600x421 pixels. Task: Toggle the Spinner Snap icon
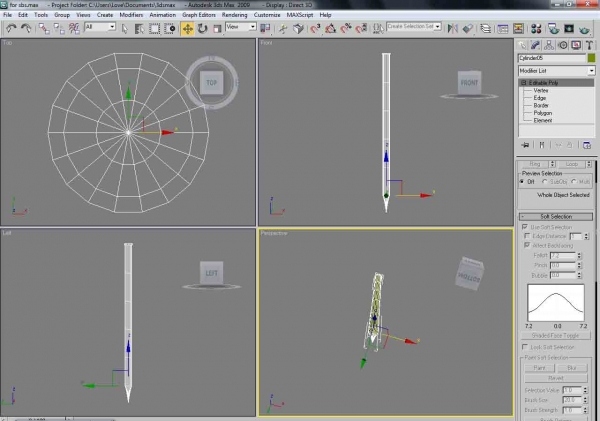[x=361, y=28]
